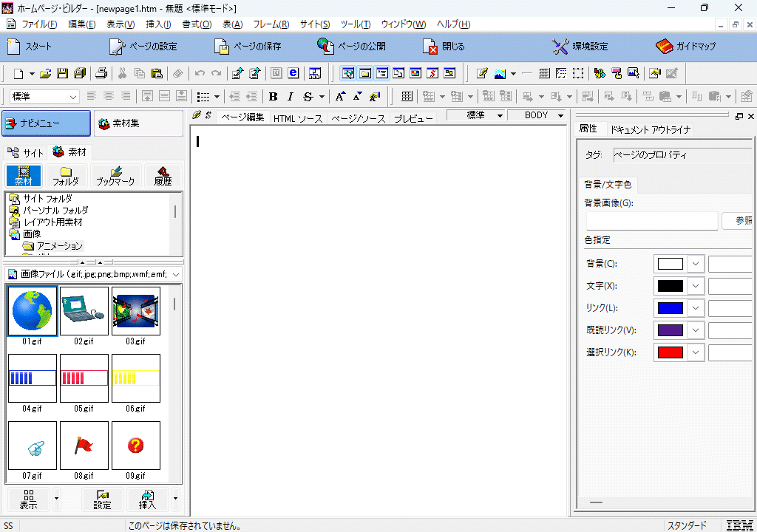757x532 pixels.
Task: Click the blue リンク color swatch
Action: click(671, 308)
